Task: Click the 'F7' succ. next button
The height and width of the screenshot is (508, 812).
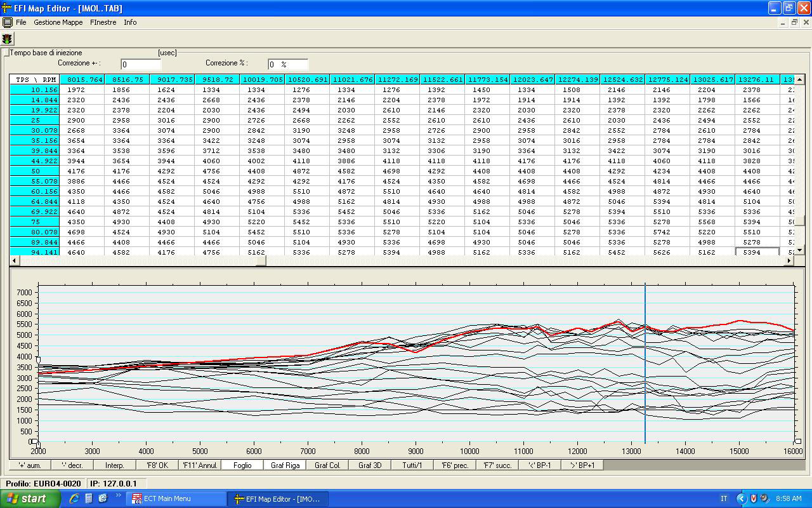Action: (497, 465)
